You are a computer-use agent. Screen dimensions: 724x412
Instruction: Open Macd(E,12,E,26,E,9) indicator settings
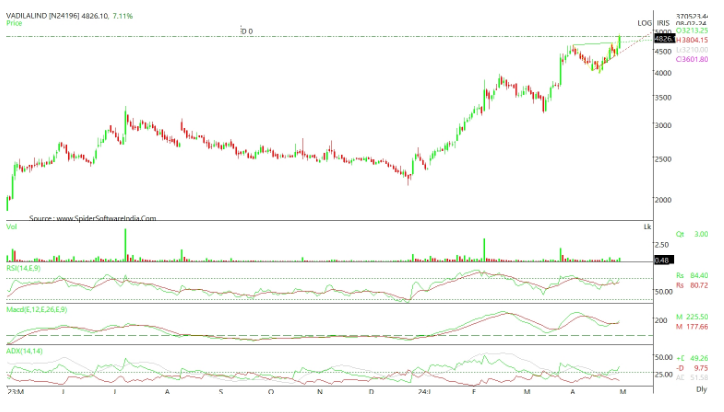click(37, 308)
